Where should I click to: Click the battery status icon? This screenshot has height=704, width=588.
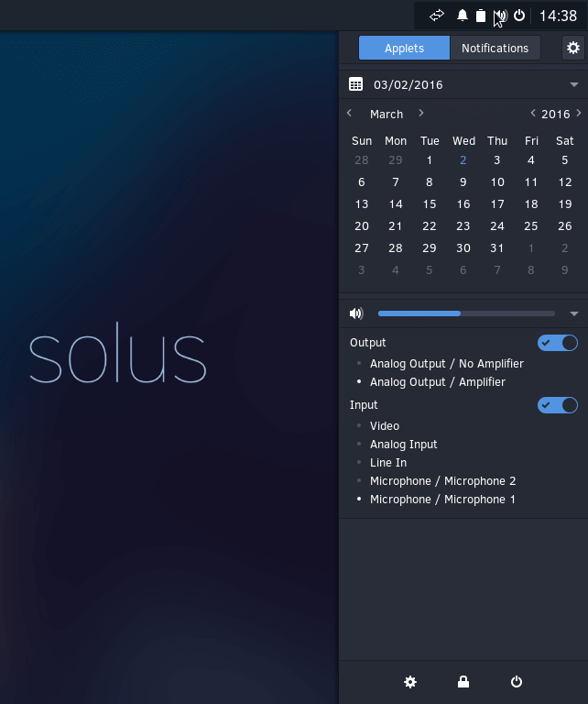(x=480, y=16)
